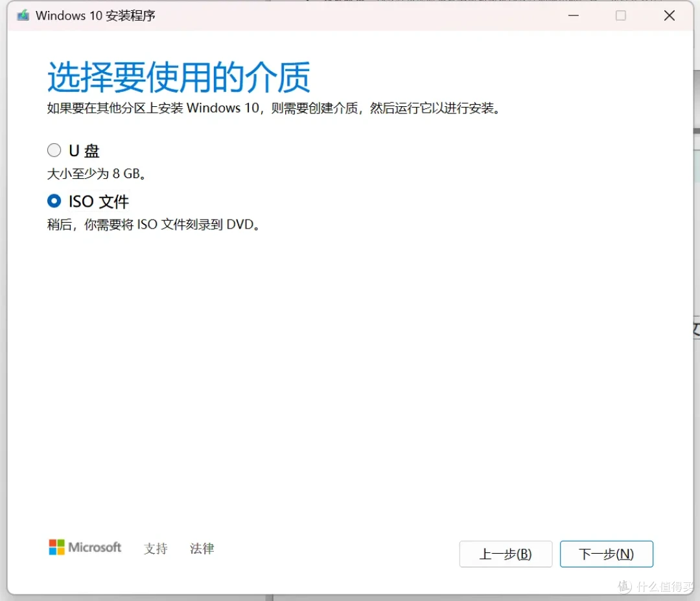Minimize the Windows 10 安装程序 window
The height and width of the screenshot is (601, 700).
click(x=573, y=16)
